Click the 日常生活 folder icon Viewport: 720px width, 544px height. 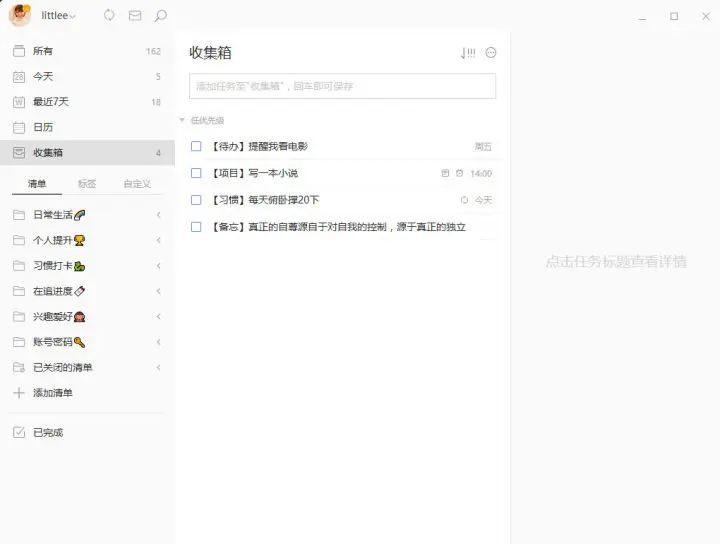[19, 215]
